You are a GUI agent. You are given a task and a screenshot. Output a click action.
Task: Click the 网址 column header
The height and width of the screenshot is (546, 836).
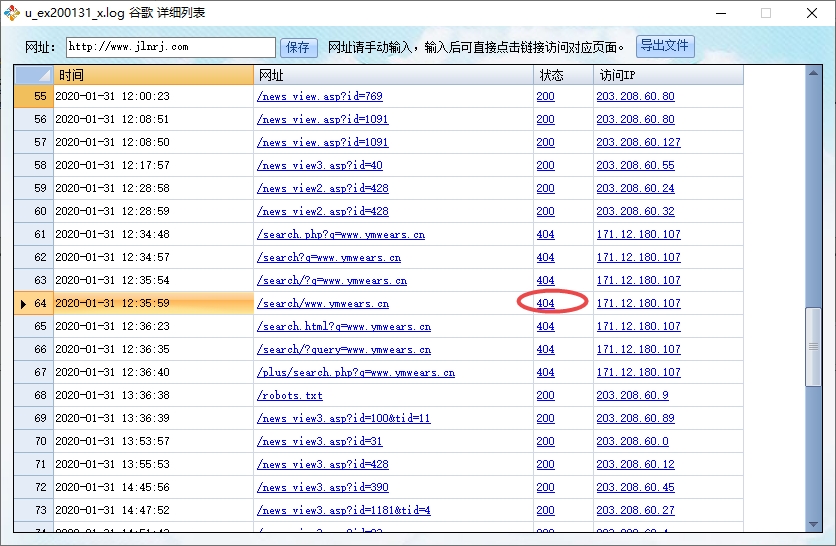click(x=393, y=76)
